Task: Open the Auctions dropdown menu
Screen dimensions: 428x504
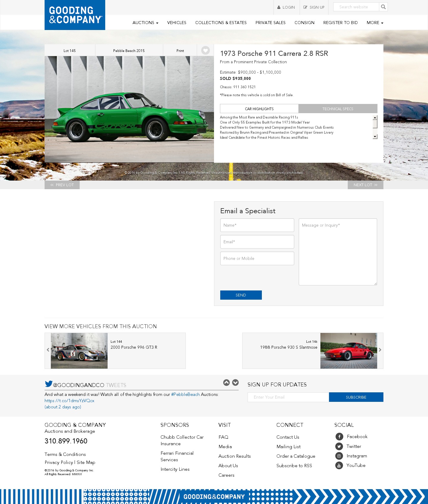Action: click(145, 23)
